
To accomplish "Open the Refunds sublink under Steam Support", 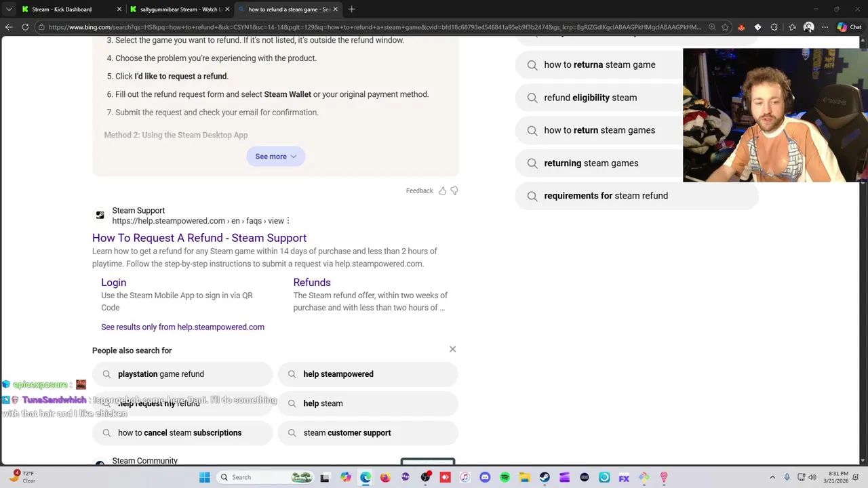I will point(312,283).
